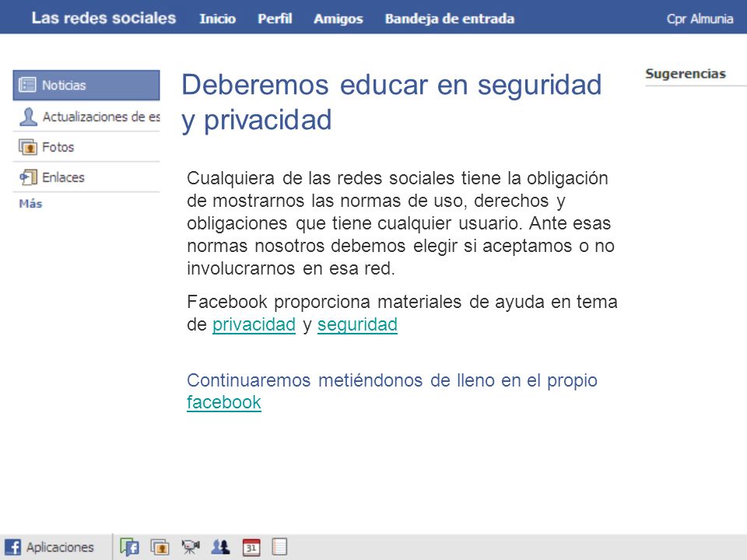This screenshot has width=747, height=560.
Task: Open Fotos in the sidebar
Action: coord(86,147)
